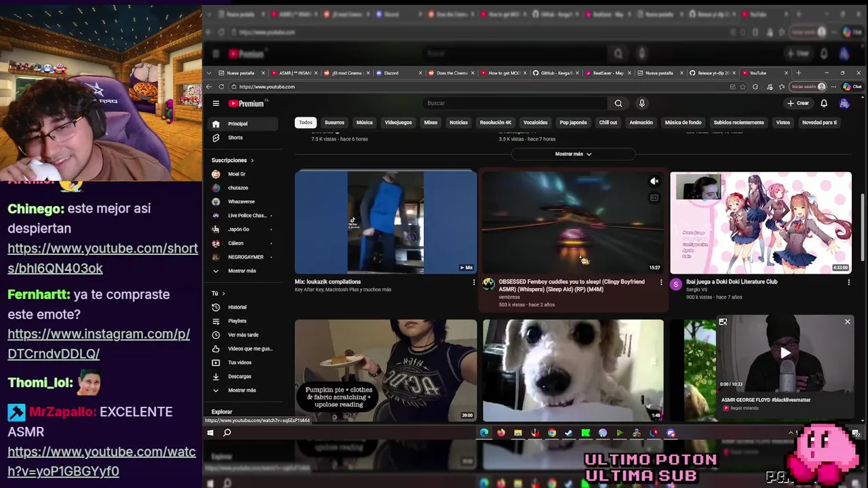The height and width of the screenshot is (488, 868).
Task: Expand the miniplayer to full view
Action: [723, 322]
